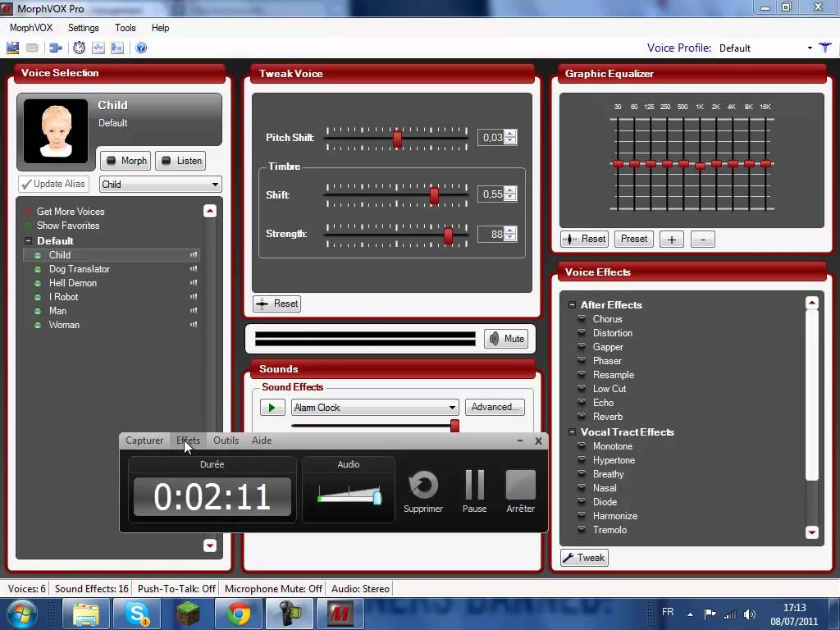Screen dimensions: 840x630
Task: Click Show Favorites entry
Action: pos(68,226)
